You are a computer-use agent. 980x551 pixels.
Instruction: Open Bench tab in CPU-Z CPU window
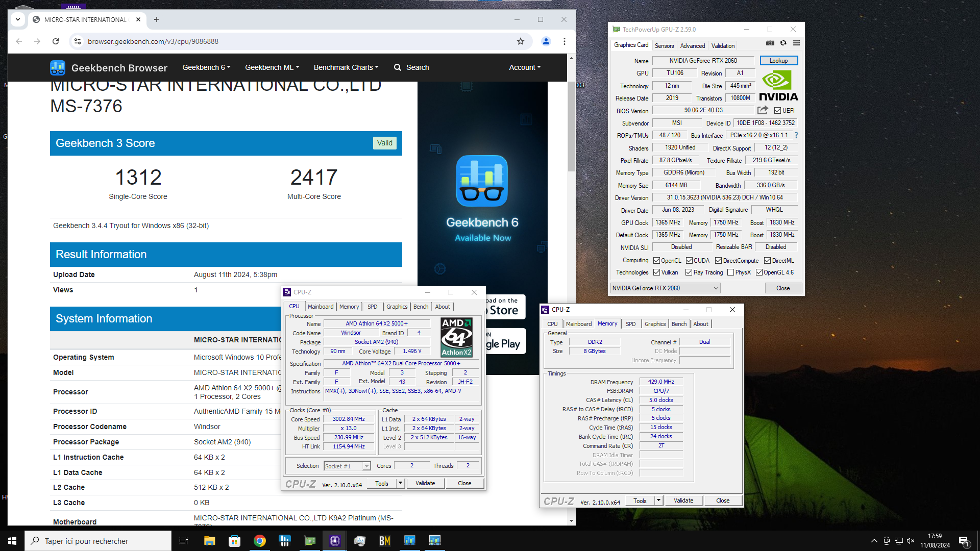[421, 307]
